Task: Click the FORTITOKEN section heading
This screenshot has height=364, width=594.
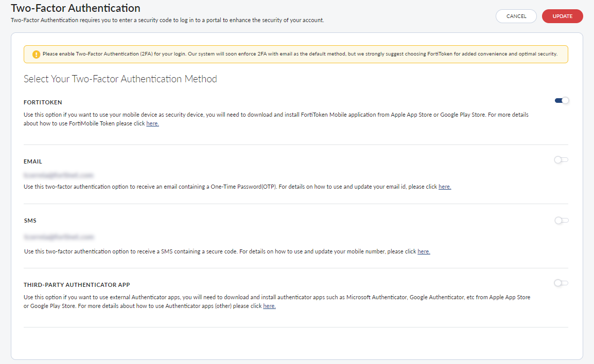Action: (43, 102)
